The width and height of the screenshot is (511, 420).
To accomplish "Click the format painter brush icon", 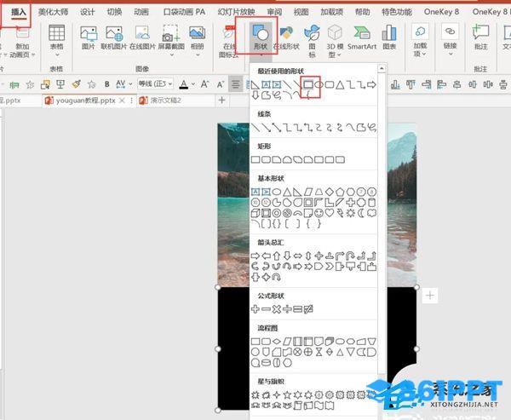I will click(x=77, y=84).
